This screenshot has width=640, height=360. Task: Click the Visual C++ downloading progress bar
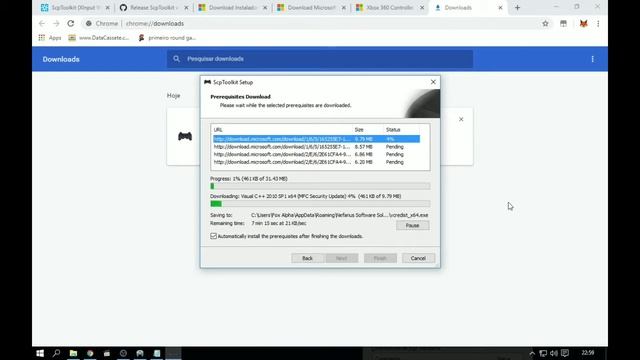320,204
